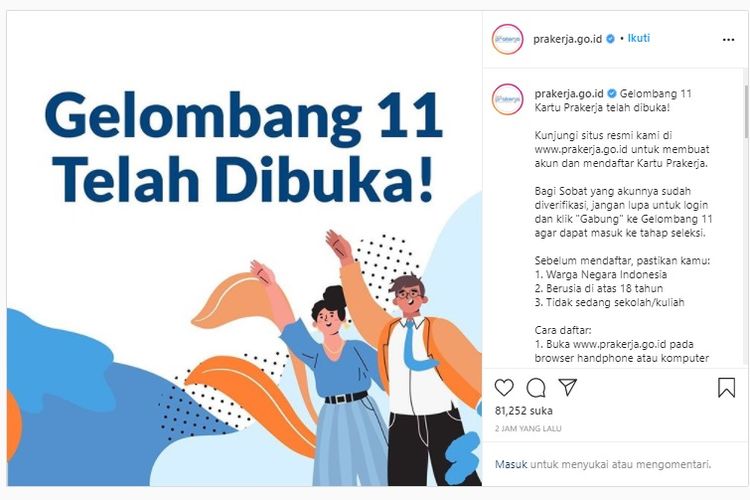Open the prakerja.go.id username in caption

point(569,93)
